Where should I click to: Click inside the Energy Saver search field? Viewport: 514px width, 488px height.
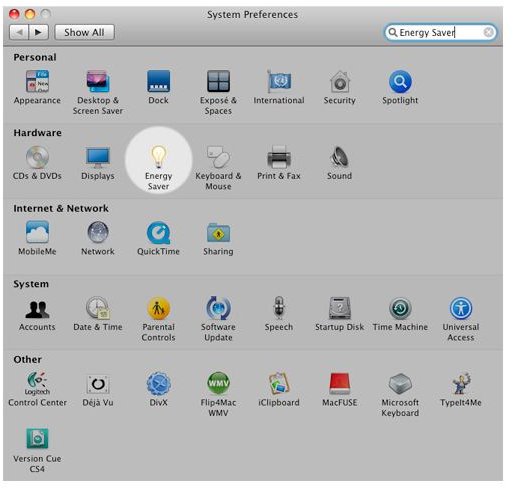pyautogui.click(x=440, y=32)
